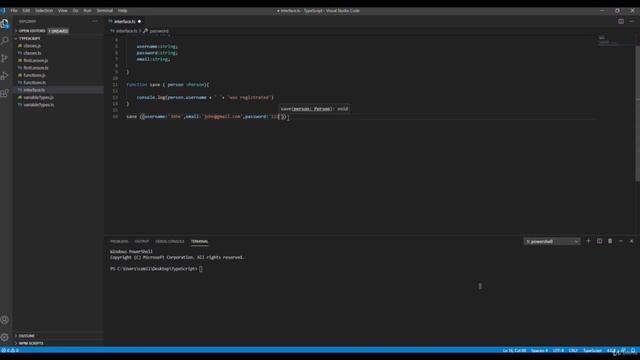Image resolution: width=640 pixels, height=360 pixels.
Task: Click the code minimap preview
Action: (608, 40)
